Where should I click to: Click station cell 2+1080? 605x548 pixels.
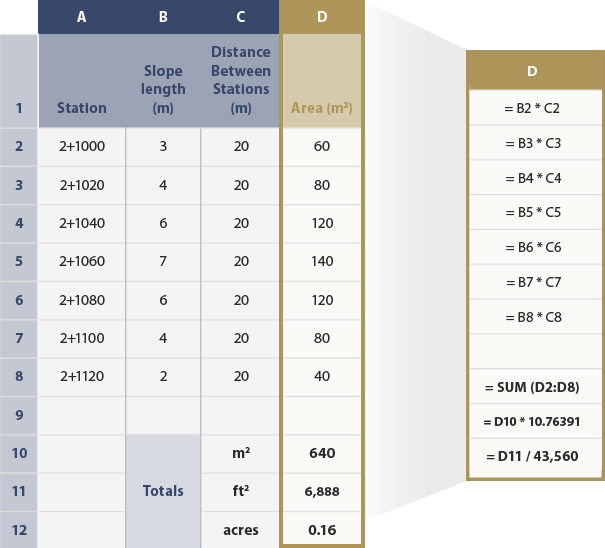82,300
